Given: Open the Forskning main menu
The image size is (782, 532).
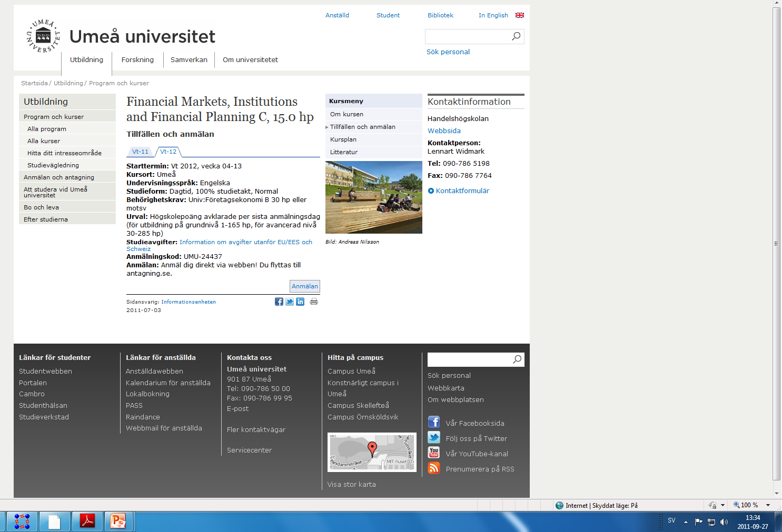Looking at the screenshot, I should tap(137, 60).
